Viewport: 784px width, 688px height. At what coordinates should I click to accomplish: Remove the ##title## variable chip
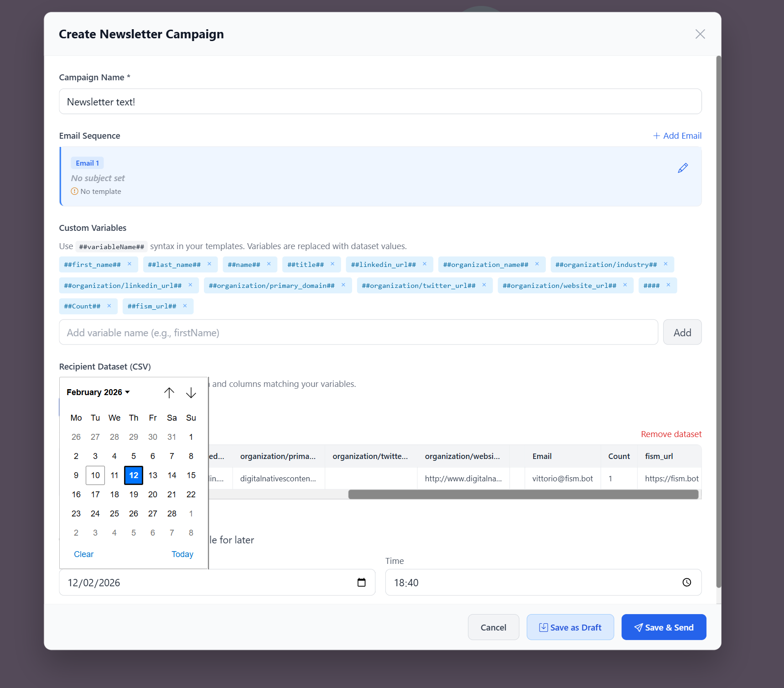coord(333,264)
